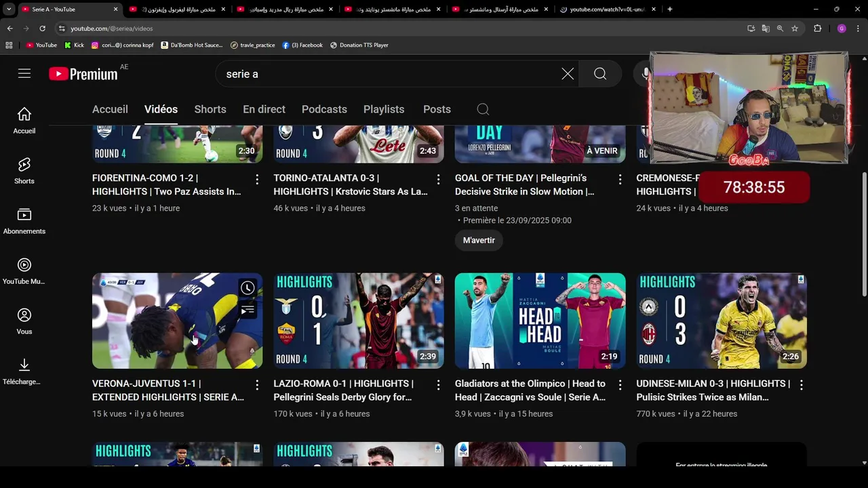Screen dimensions: 868x488
Task: Search within the channel using magnifier icon
Action: pos(483,109)
